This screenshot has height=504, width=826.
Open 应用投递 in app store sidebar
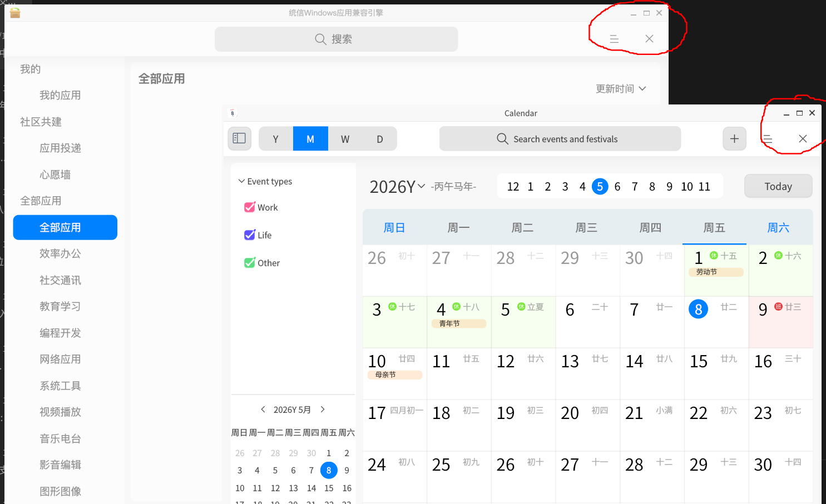point(60,148)
